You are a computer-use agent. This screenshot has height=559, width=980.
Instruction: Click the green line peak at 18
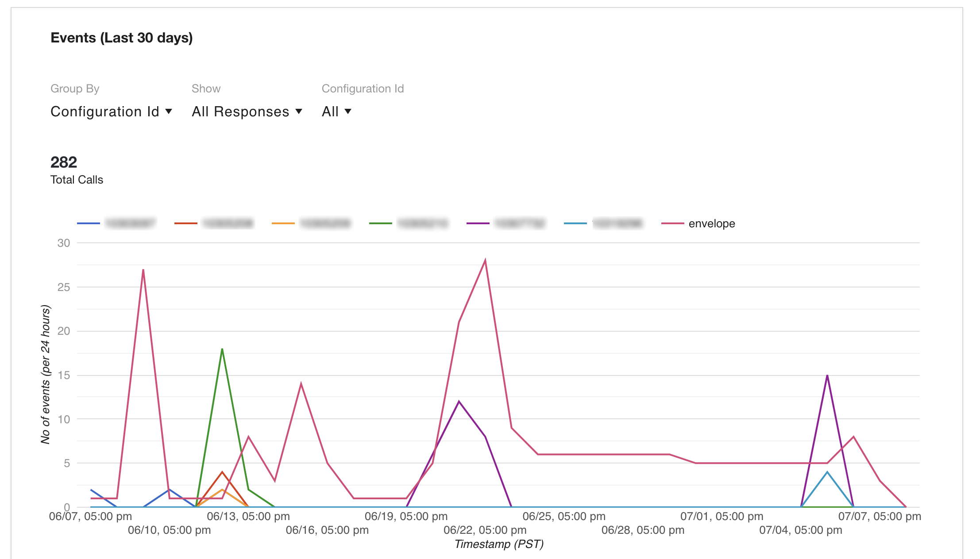(x=222, y=349)
